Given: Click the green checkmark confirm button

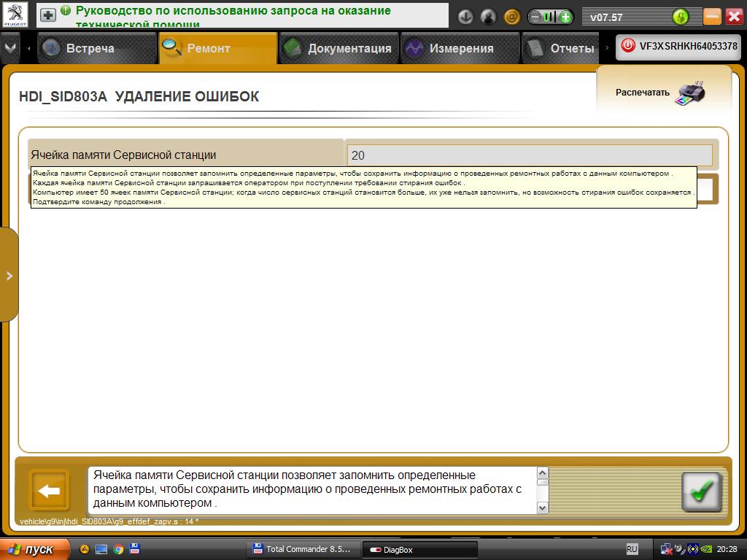Looking at the screenshot, I should [x=700, y=492].
